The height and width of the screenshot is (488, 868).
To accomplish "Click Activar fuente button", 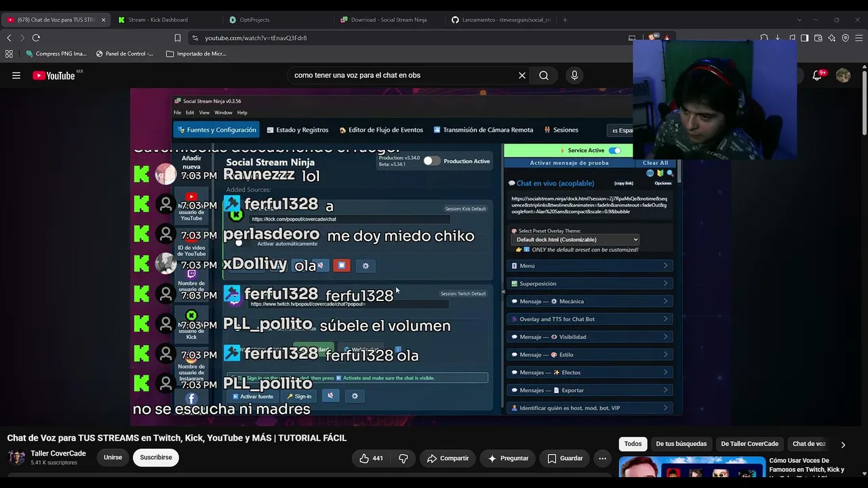I will [x=253, y=396].
